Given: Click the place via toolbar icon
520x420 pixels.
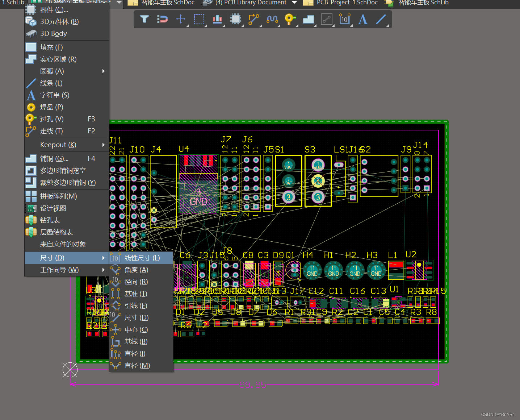Looking at the screenshot, I should pos(290,19).
